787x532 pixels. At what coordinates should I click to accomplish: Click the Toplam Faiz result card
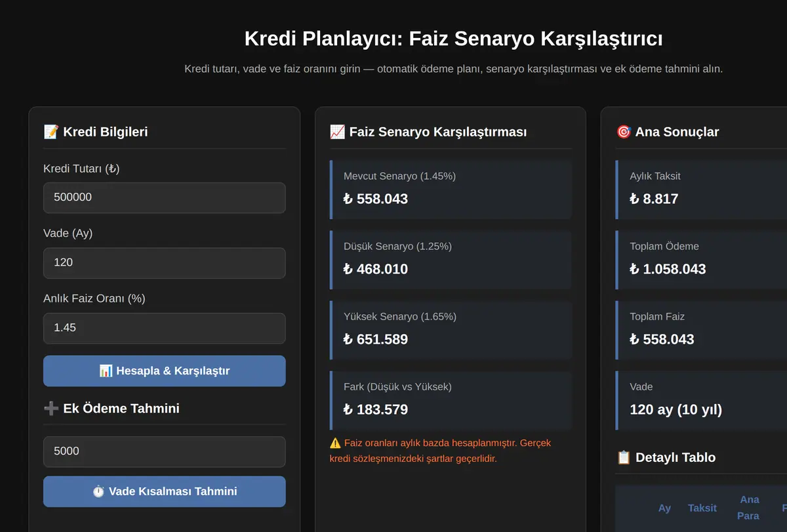pyautogui.click(x=701, y=330)
